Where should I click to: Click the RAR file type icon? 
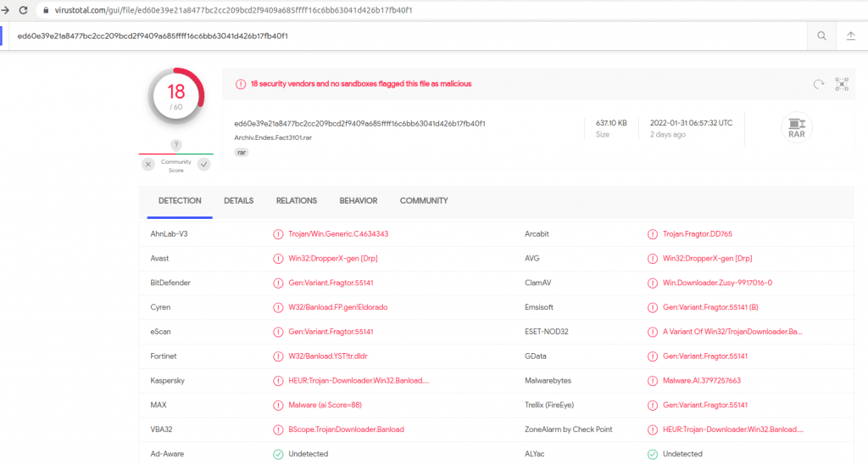(x=797, y=127)
